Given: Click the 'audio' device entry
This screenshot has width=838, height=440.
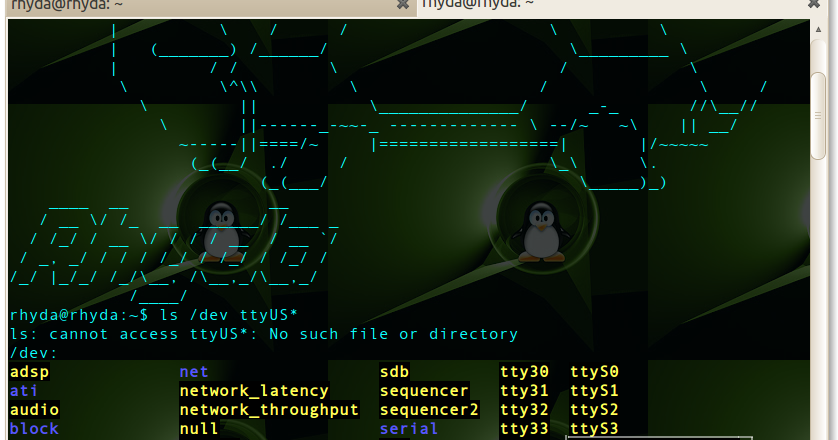Looking at the screenshot, I should point(34,410).
